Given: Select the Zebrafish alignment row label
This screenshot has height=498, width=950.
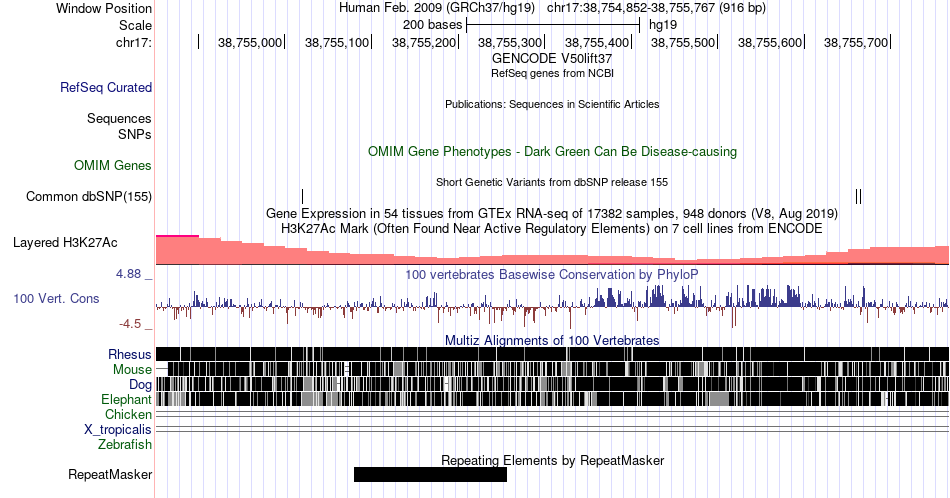Looking at the screenshot, I should 125,444.
